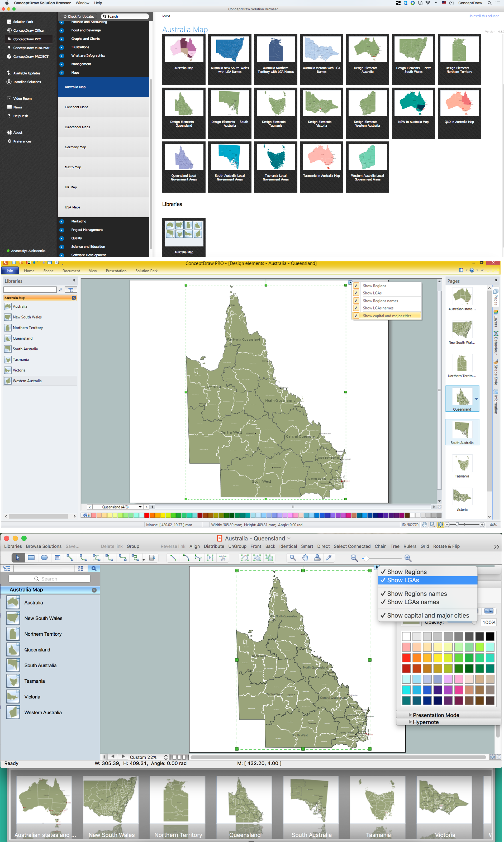Select the stamp tool in Mac toolbar

pyautogui.click(x=317, y=558)
